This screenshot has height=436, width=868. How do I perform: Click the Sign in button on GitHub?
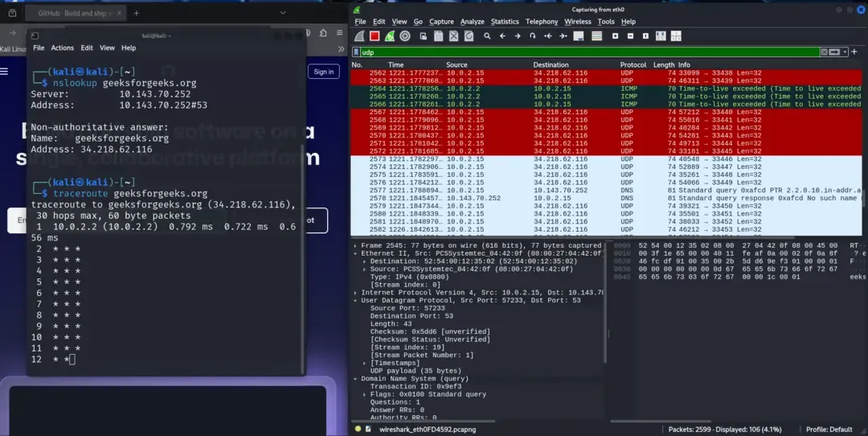tap(323, 72)
